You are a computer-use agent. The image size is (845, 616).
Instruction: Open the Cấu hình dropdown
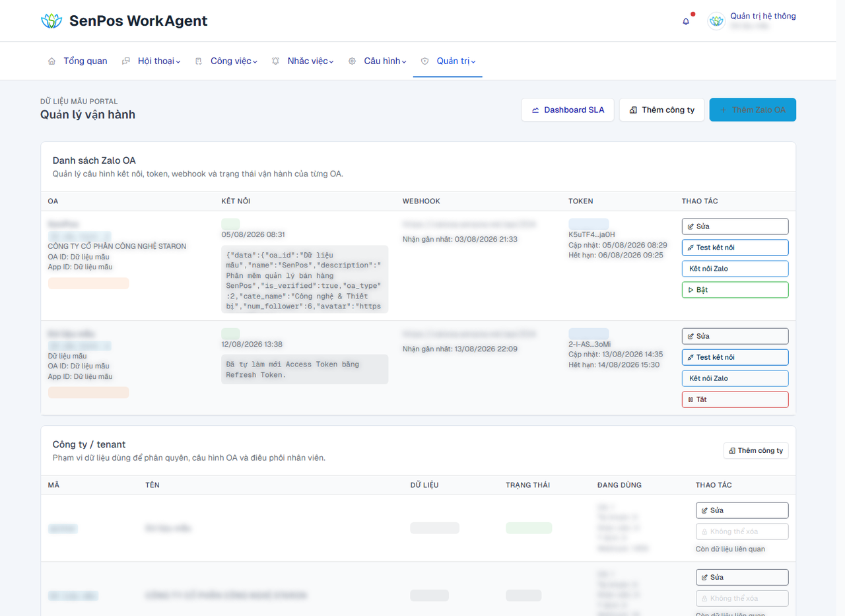click(x=378, y=61)
